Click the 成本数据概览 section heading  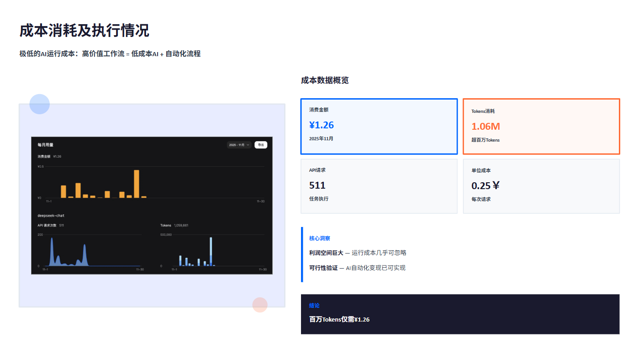[325, 80]
